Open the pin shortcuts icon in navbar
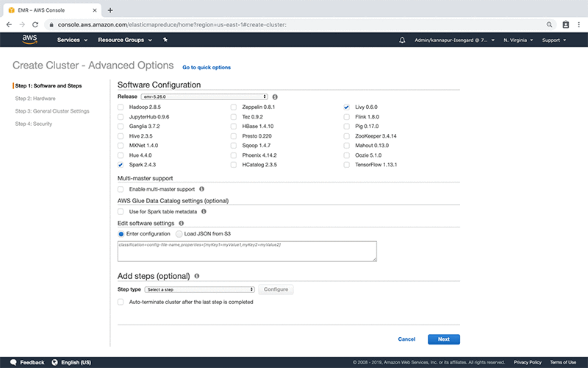The height and width of the screenshot is (368, 588). pyautogui.click(x=165, y=40)
